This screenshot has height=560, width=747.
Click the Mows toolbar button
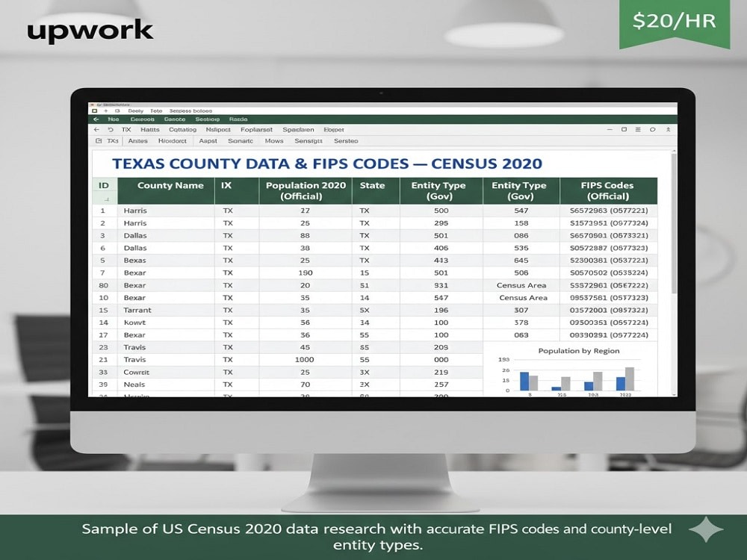pyautogui.click(x=274, y=141)
